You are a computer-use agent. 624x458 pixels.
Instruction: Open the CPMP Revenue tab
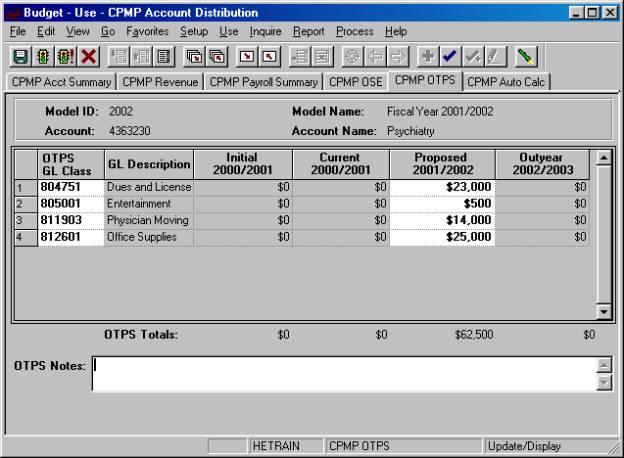pos(160,82)
